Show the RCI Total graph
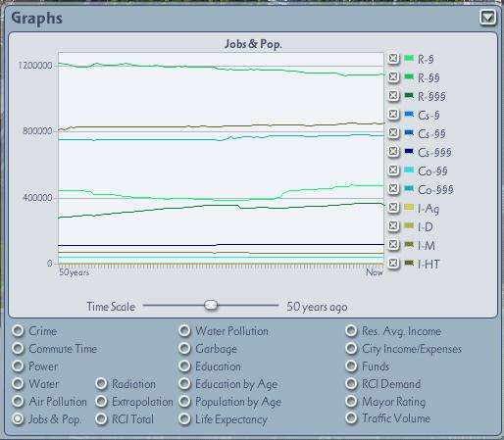Image resolution: width=504 pixels, height=440 pixels. click(x=101, y=418)
